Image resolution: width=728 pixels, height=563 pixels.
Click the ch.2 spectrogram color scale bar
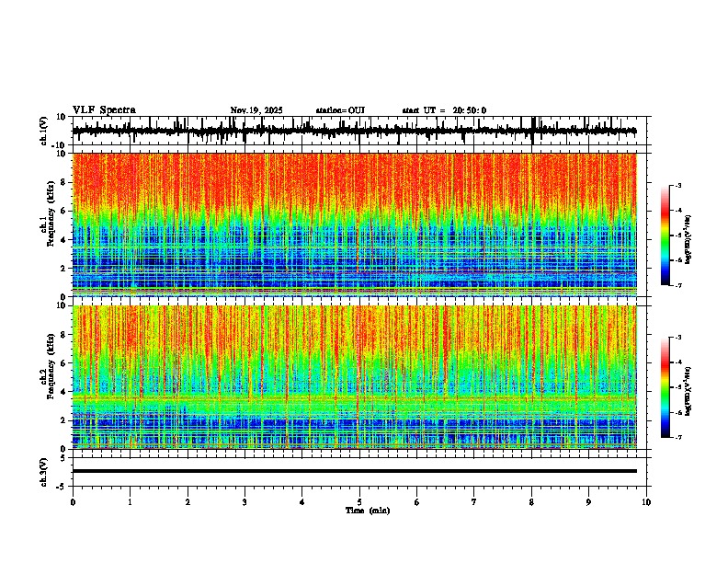[665, 387]
